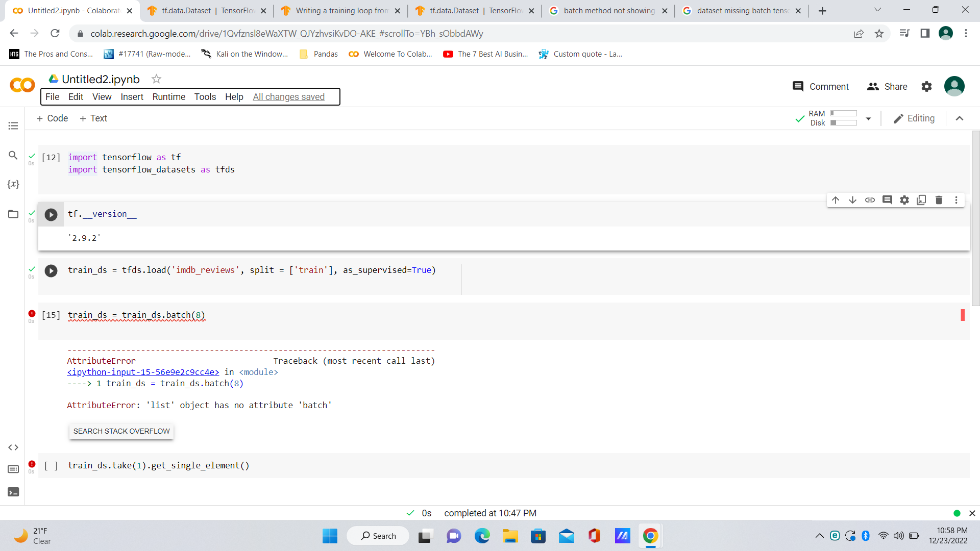
Task: Click SEARCH STACK OVERFLOW button
Action: point(121,431)
